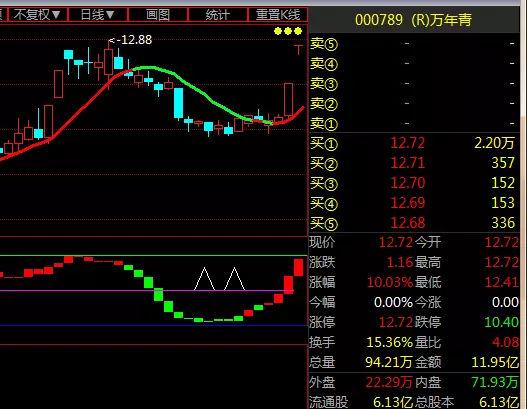Click the 跌停 limit-down price 10.40
Image resolution: width=527 pixels, height=409 pixels.
tap(501, 322)
